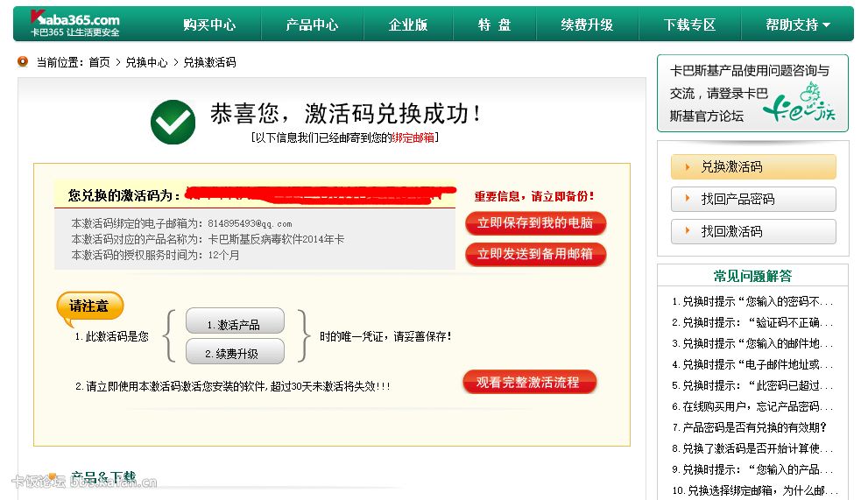Screen dimensions: 868x500
Task: Open the 购买中心 menu
Action: [210, 25]
